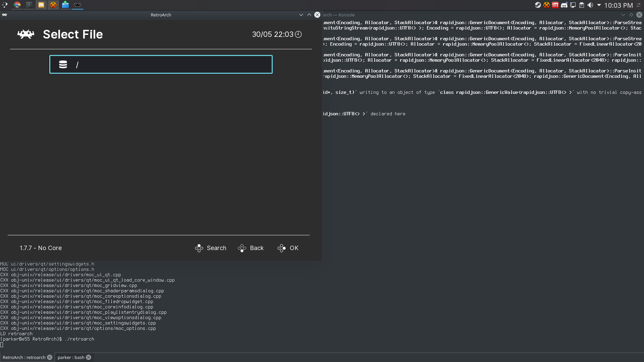Click the RetroArch logo in the title bar
644x362 pixels.
tap(4, 15)
